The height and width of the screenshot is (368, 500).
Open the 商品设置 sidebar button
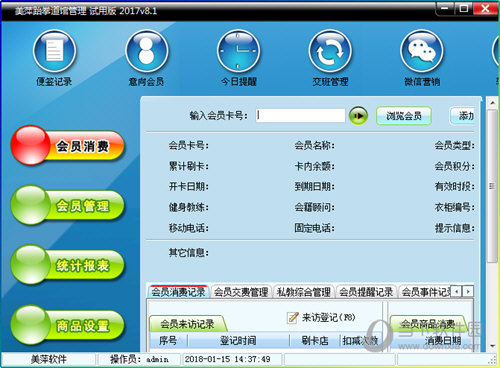[68, 325]
